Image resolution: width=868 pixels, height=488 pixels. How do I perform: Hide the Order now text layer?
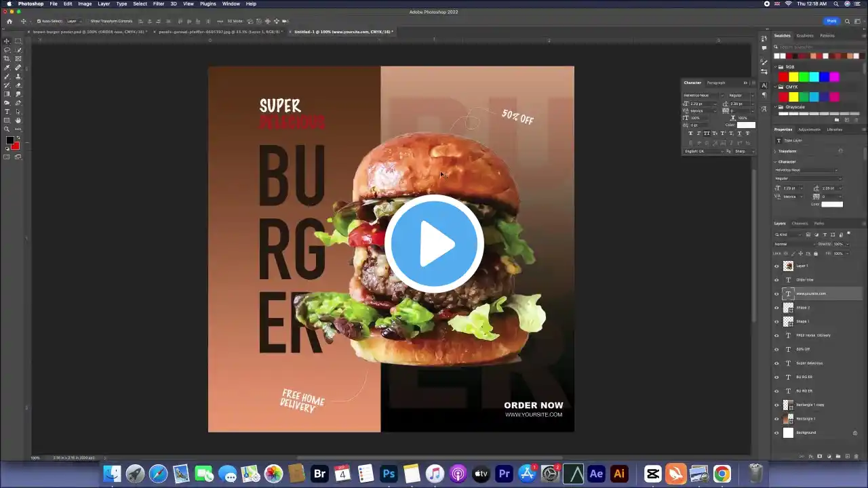tap(777, 280)
